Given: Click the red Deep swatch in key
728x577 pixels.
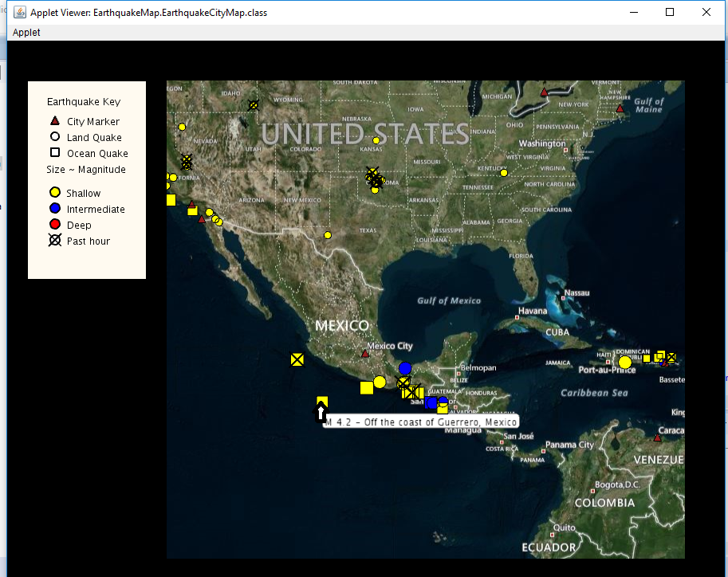Looking at the screenshot, I should pyautogui.click(x=55, y=224).
